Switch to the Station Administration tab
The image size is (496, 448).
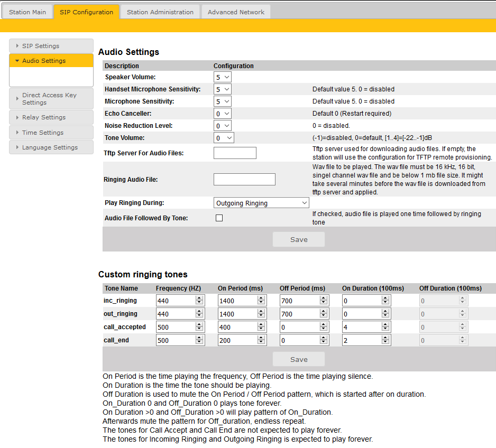click(160, 12)
